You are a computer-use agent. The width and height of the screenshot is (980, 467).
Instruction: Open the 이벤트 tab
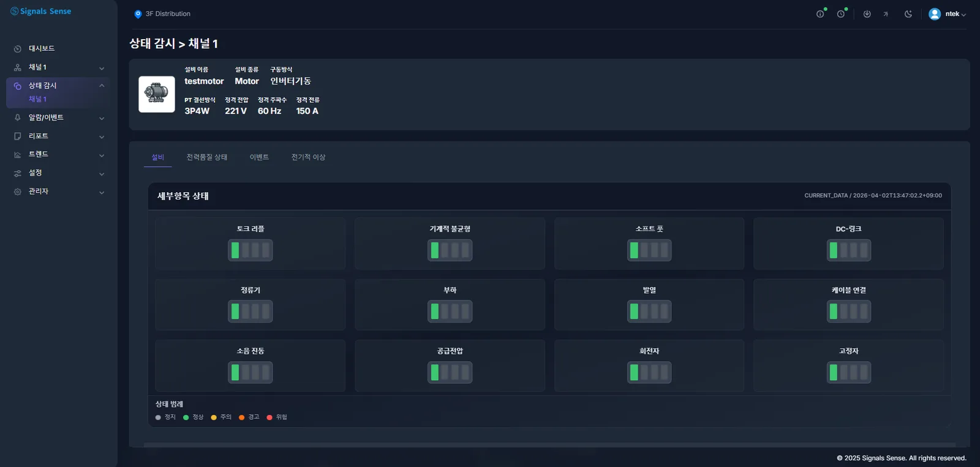tap(259, 157)
